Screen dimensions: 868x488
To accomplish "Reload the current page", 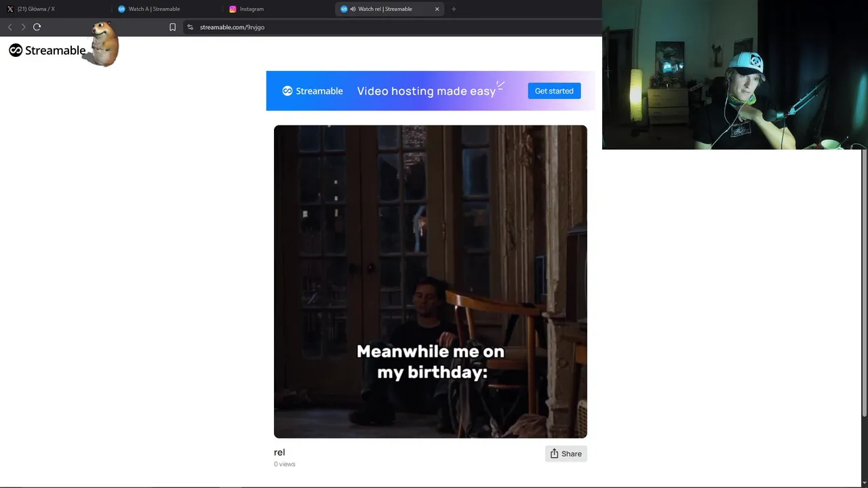I will pyautogui.click(x=37, y=27).
